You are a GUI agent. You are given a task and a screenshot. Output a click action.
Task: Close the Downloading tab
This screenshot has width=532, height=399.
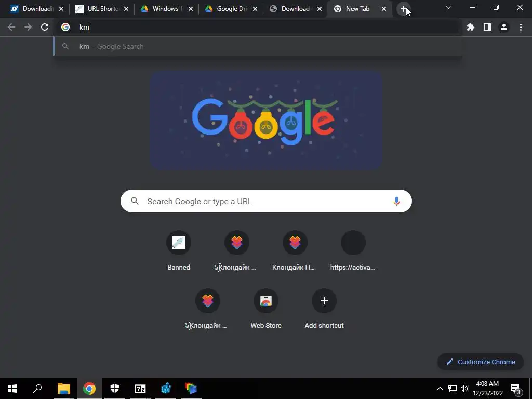click(61, 9)
